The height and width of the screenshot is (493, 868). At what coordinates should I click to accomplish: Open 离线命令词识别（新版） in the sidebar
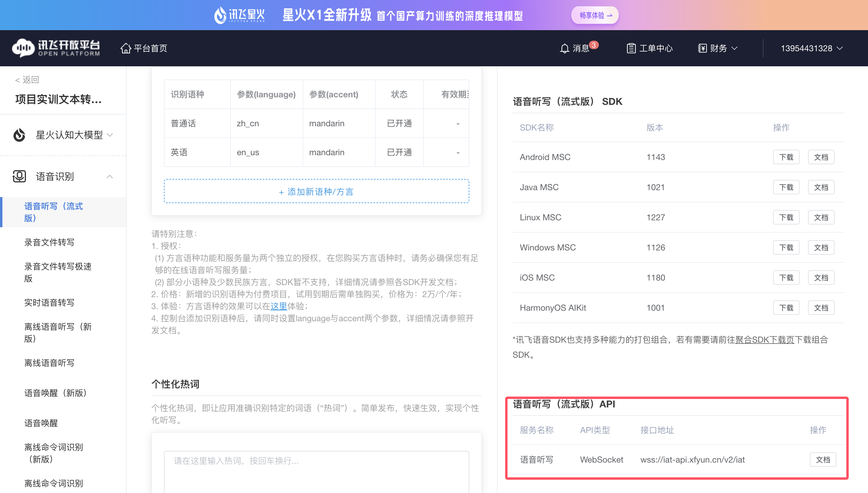pos(54,453)
